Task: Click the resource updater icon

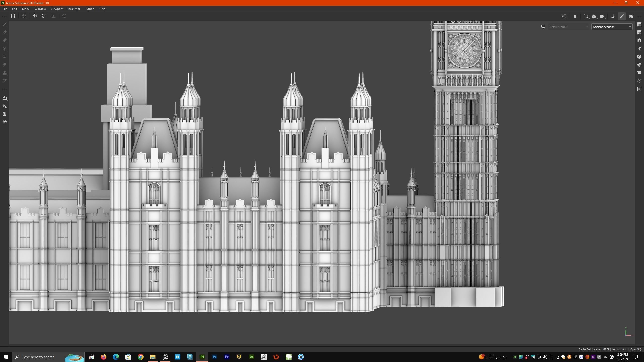Action: coord(4,114)
